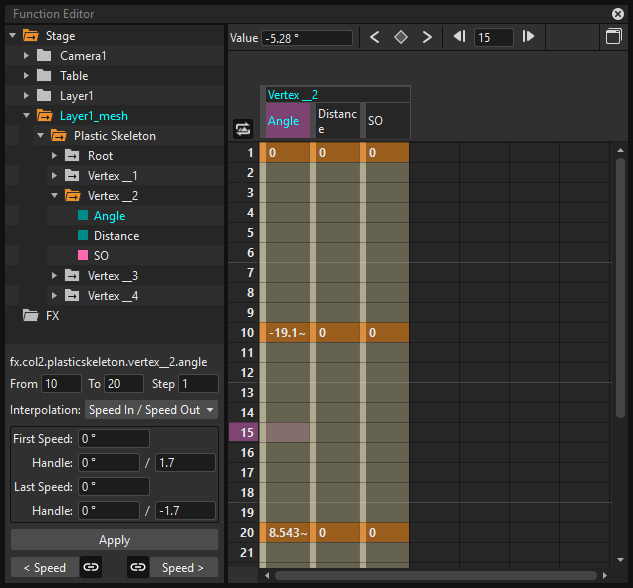633x588 pixels.
Task: Collapse the Stage tree node
Action: coord(13,36)
